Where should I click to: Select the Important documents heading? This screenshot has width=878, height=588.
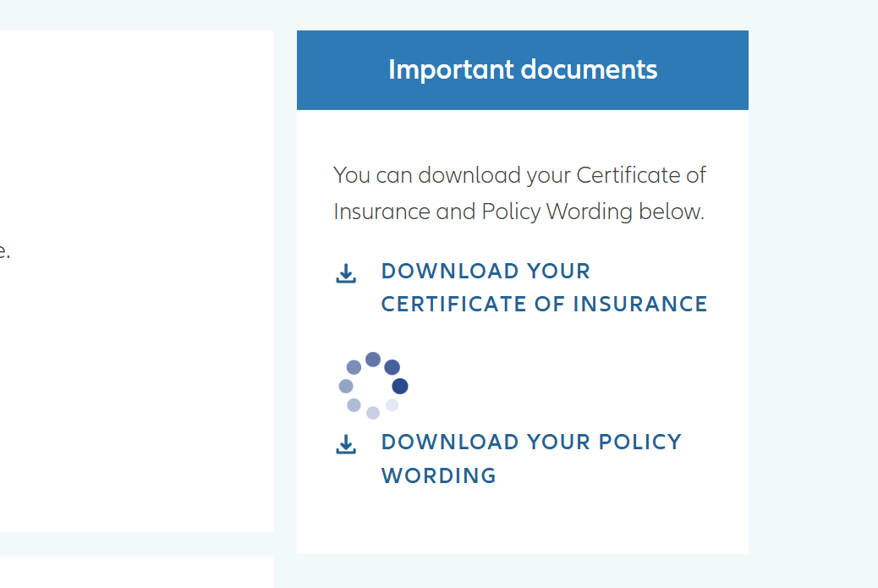[x=523, y=69]
